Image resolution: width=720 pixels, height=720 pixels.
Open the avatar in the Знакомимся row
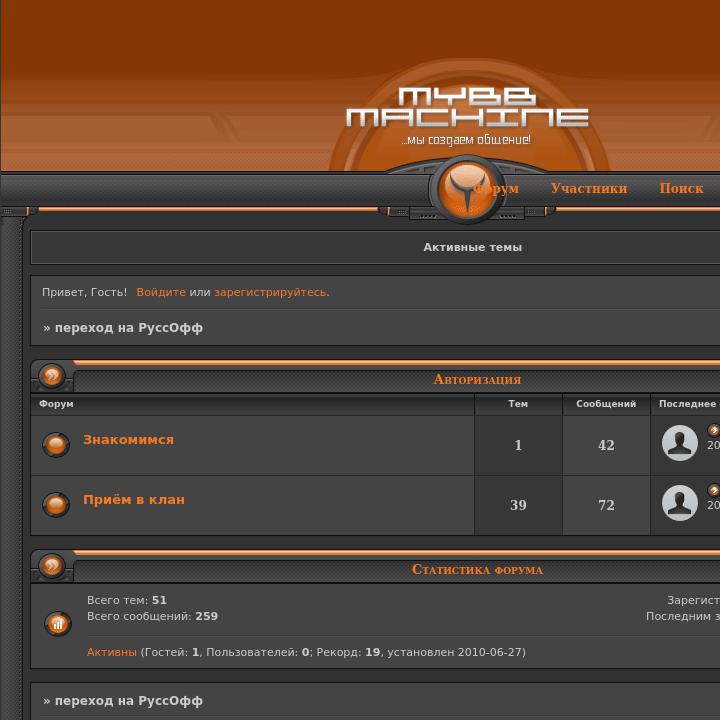tap(680, 443)
